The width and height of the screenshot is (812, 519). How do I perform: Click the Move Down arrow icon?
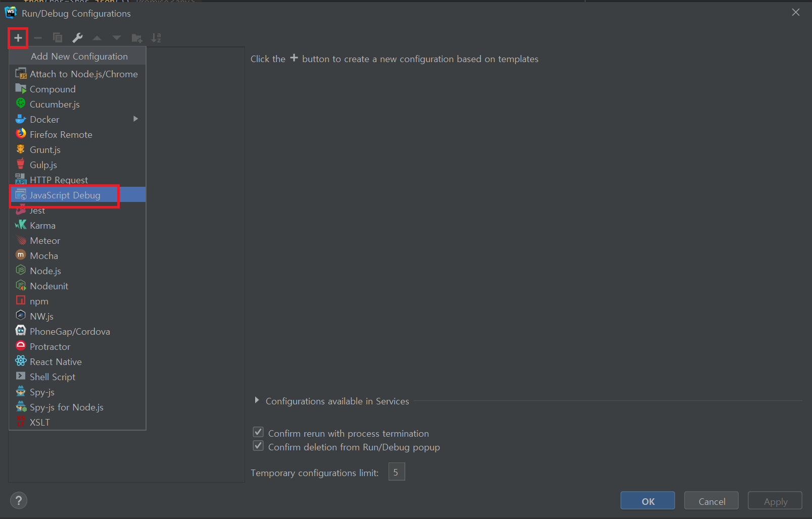click(117, 38)
